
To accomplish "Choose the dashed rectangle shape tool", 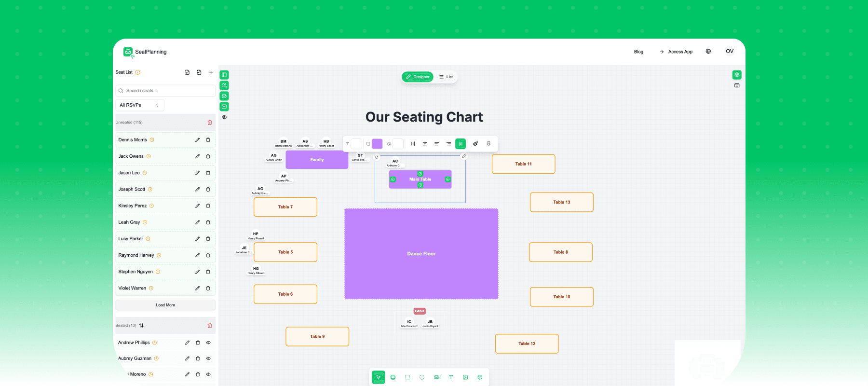I will (407, 377).
